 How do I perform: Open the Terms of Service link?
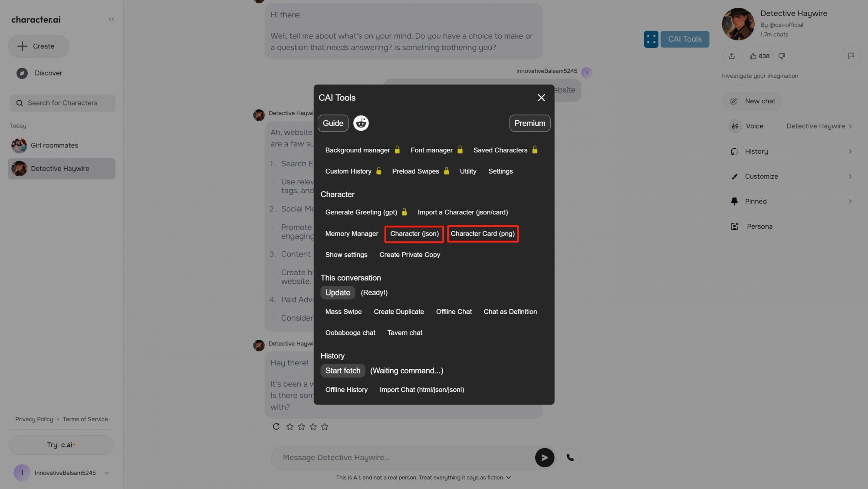point(85,419)
